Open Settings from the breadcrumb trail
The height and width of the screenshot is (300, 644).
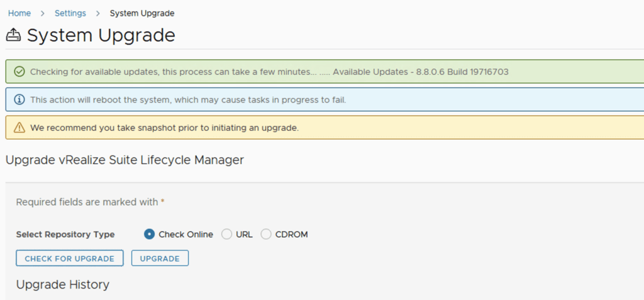tap(70, 13)
